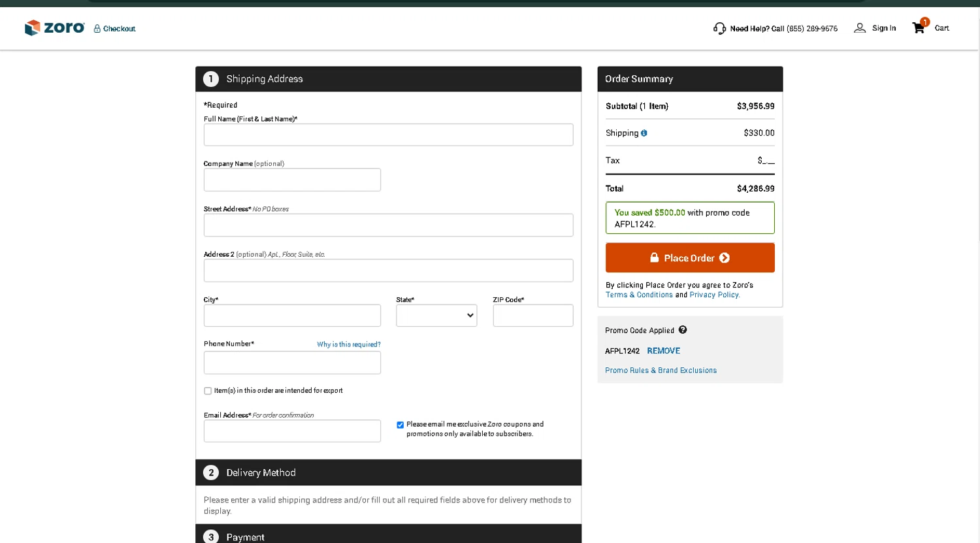The width and height of the screenshot is (980, 543).
Task: Click Sign In in the header
Action: 884,28
